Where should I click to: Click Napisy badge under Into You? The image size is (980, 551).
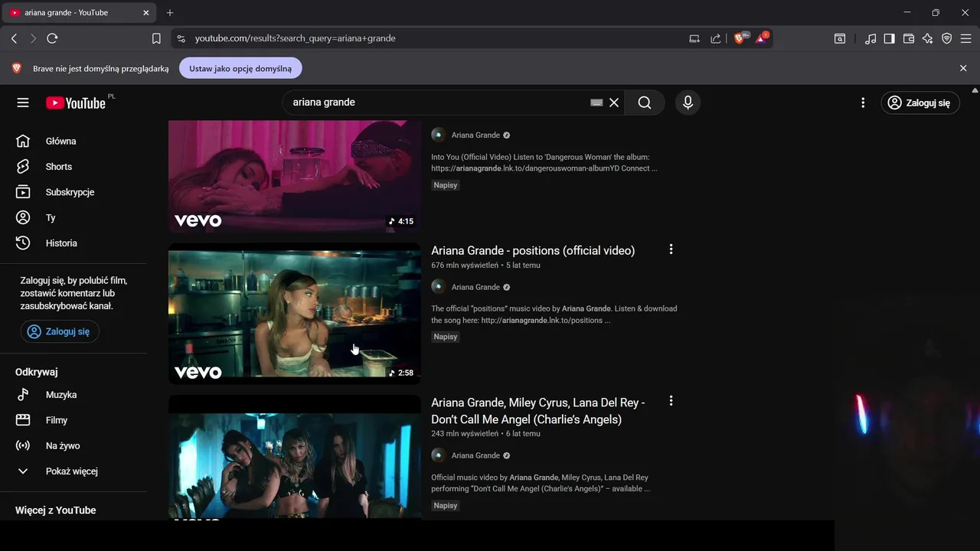point(446,185)
